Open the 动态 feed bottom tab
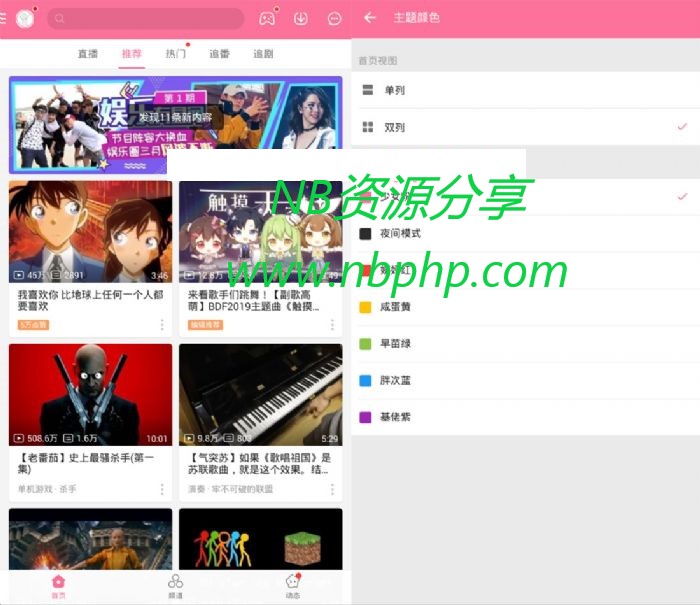This screenshot has width=700, height=605. coord(293,586)
